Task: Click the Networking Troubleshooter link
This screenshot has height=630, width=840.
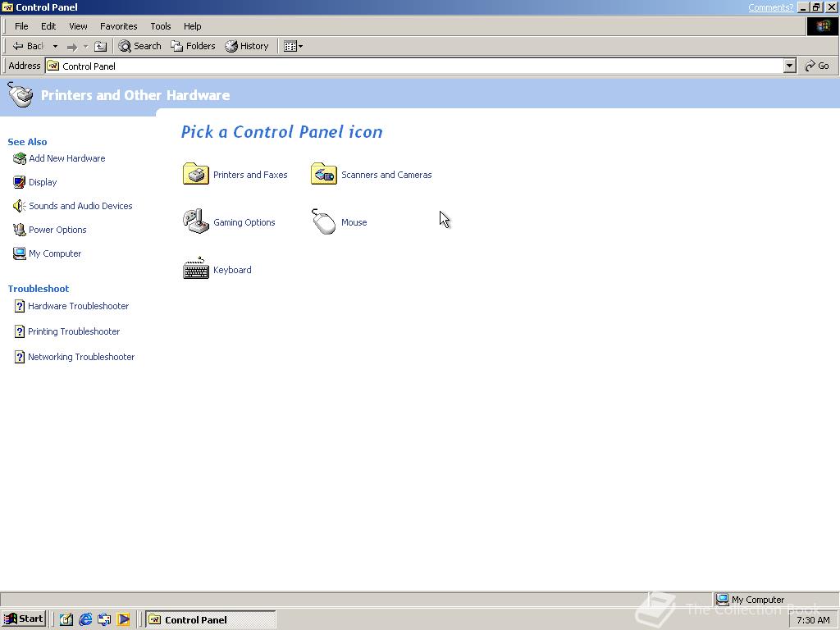Action: coord(81,357)
